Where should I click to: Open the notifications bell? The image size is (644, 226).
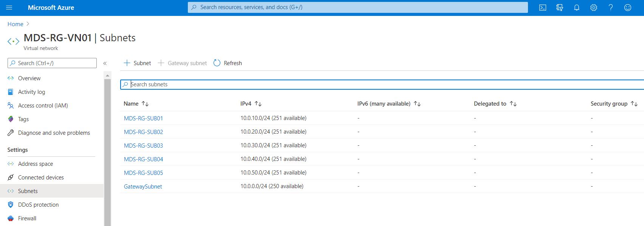[x=577, y=8]
